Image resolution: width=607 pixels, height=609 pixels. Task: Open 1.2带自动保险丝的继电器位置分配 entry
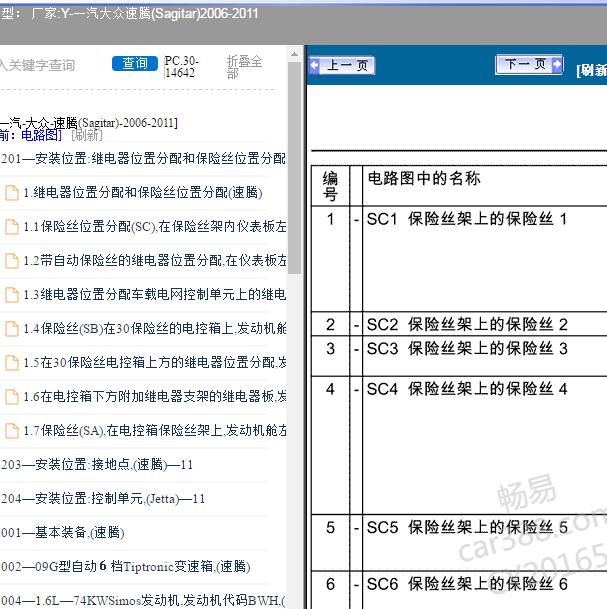pyautogui.click(x=155, y=260)
